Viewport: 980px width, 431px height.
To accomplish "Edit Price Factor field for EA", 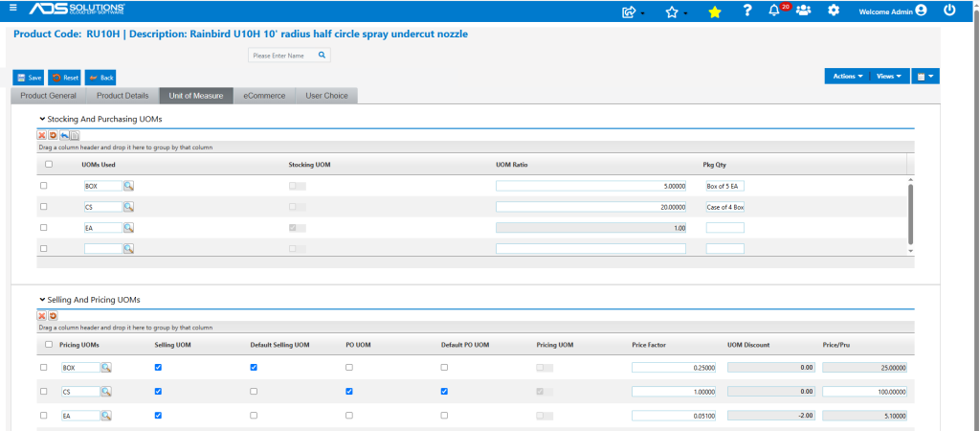I will pos(675,416).
